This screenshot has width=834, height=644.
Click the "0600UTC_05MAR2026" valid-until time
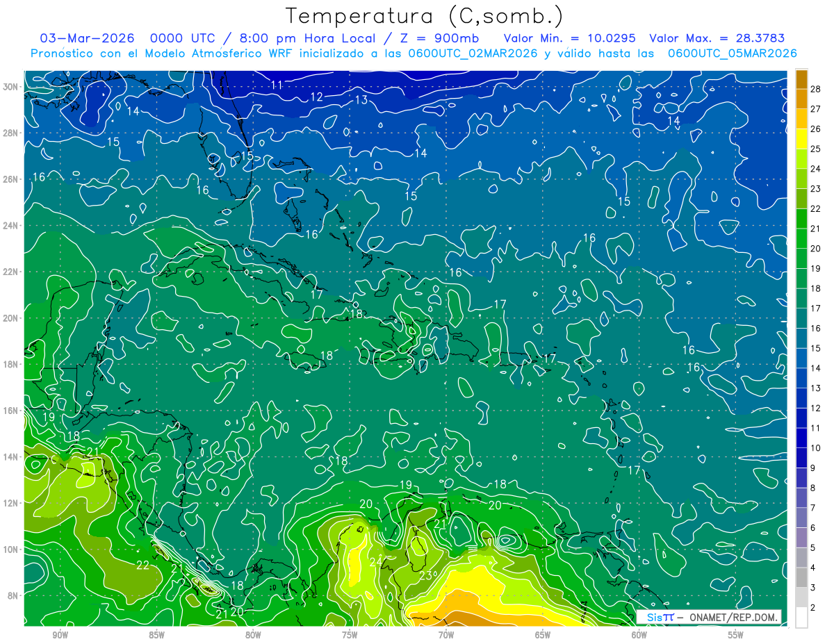click(x=732, y=53)
